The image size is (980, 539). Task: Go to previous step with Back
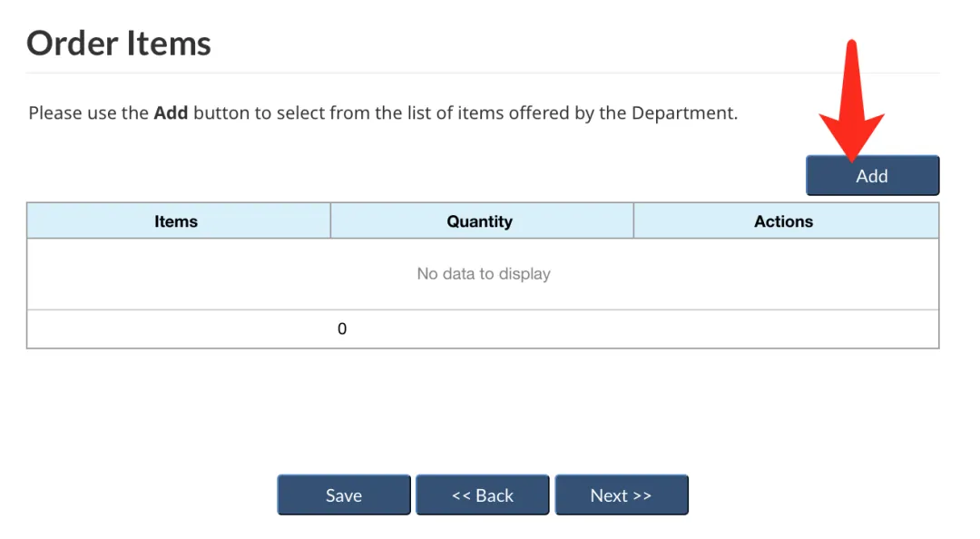483,495
